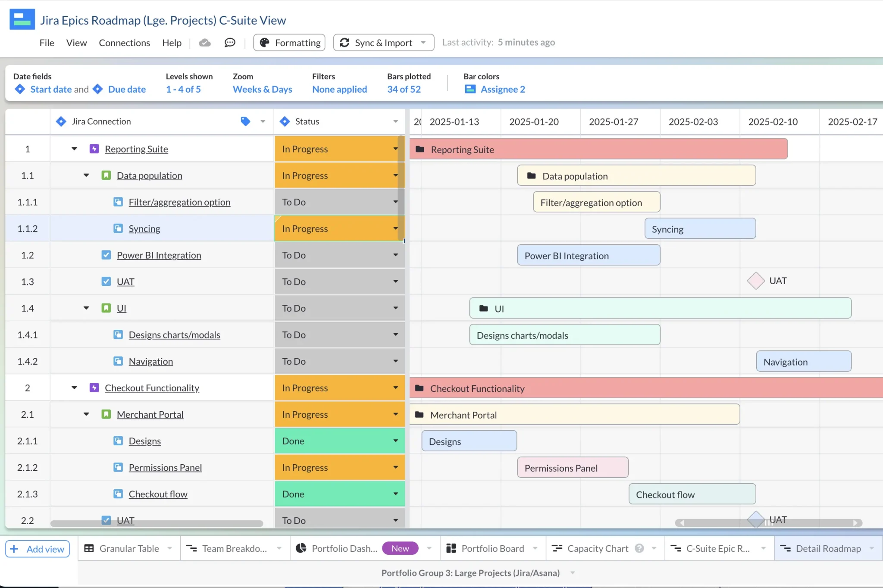
Task: Click the story icon beside Data population
Action: (x=106, y=175)
